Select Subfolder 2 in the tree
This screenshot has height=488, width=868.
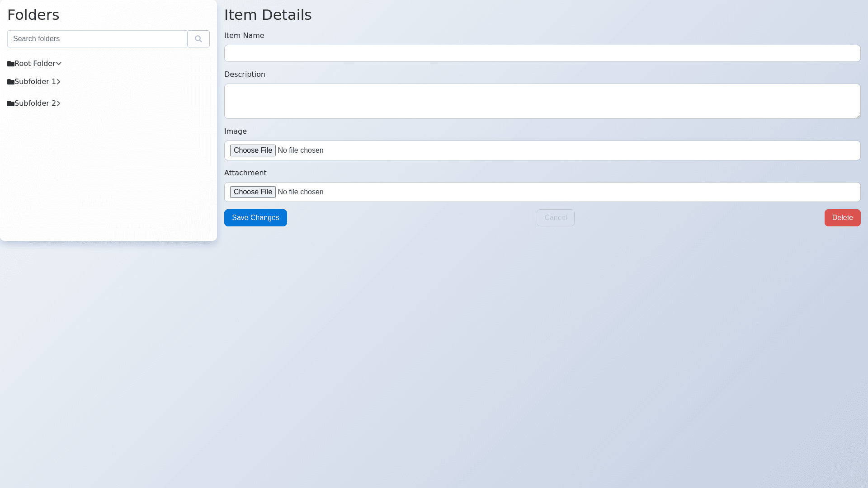(x=35, y=103)
